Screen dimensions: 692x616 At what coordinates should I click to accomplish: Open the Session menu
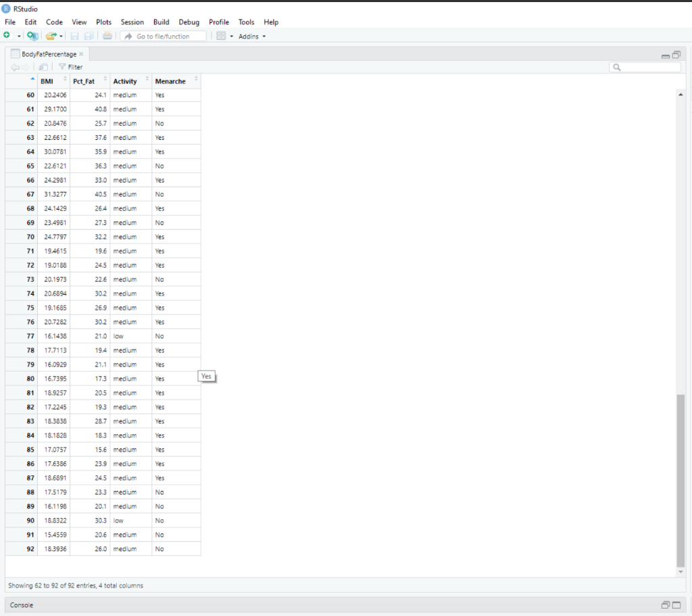(132, 22)
